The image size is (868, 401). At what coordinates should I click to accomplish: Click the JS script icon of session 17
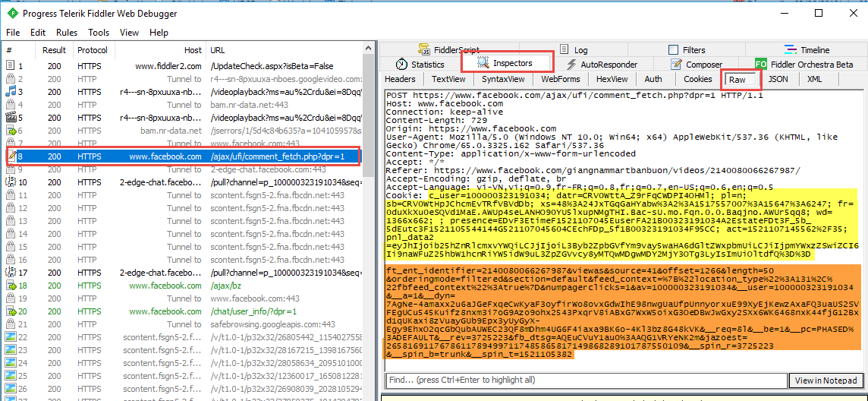(x=10, y=273)
